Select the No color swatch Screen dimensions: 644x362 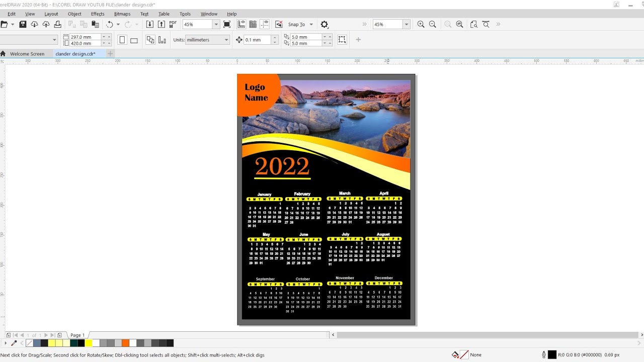coord(30,343)
